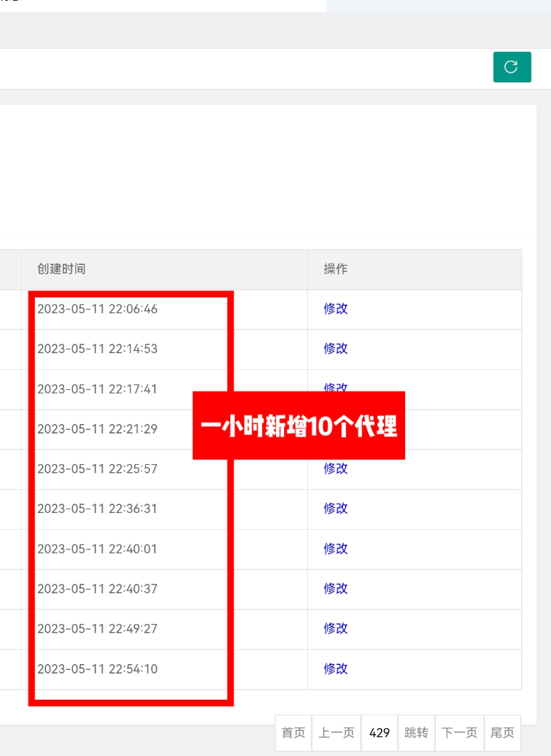Click 修改 link for 22:40:01 row

pyautogui.click(x=336, y=549)
